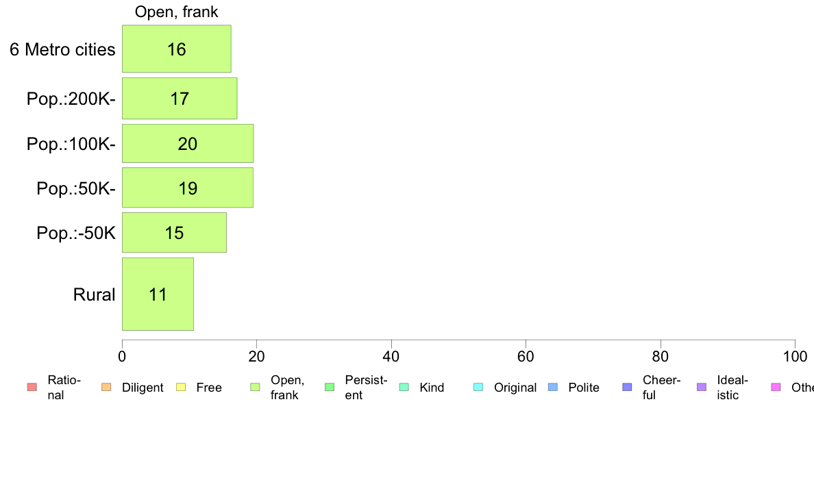Click the 6 Metro cities row label
Screen dimensions: 814x504
[63, 49]
